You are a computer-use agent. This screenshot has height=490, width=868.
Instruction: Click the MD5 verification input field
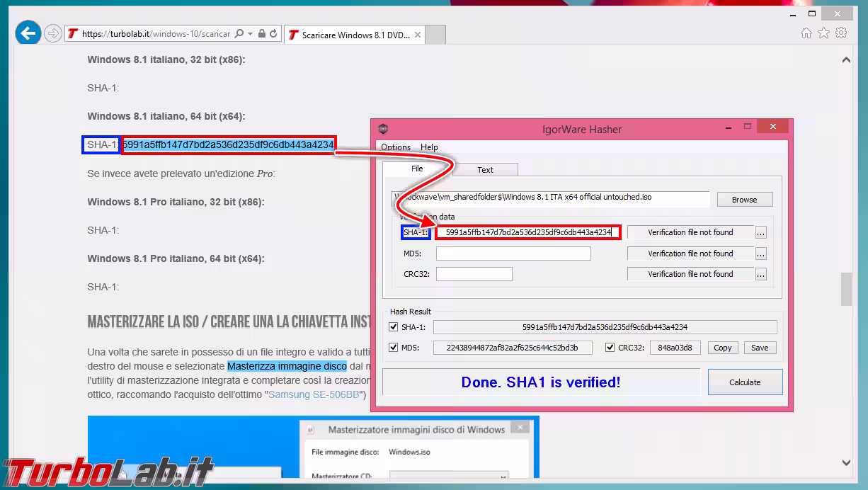pos(513,253)
